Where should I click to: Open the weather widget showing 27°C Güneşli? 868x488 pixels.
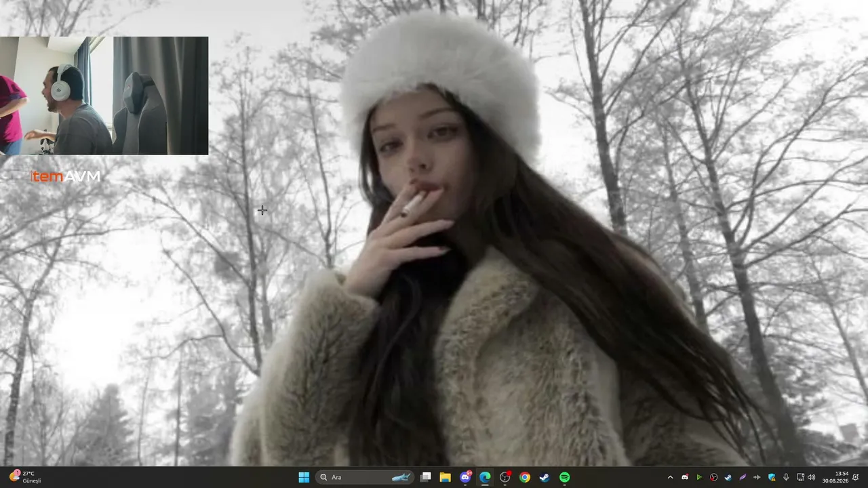pyautogui.click(x=25, y=477)
